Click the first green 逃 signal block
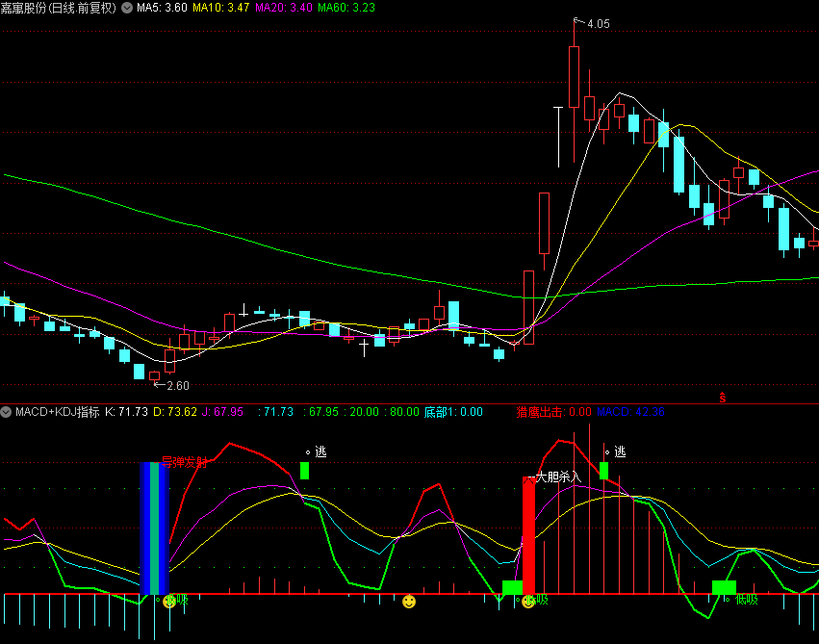Viewport: 819px width, 644px height. click(304, 471)
